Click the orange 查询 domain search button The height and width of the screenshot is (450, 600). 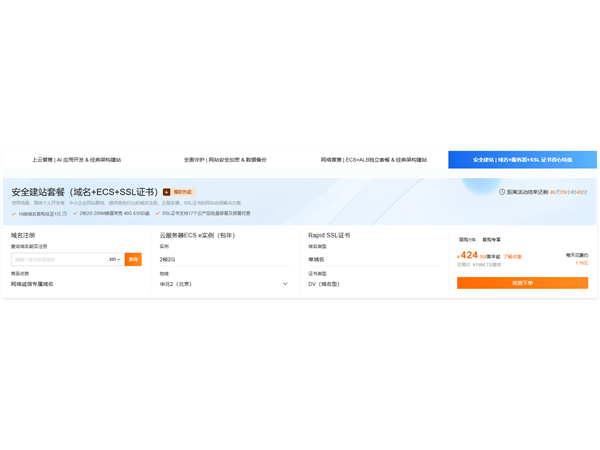tap(133, 259)
